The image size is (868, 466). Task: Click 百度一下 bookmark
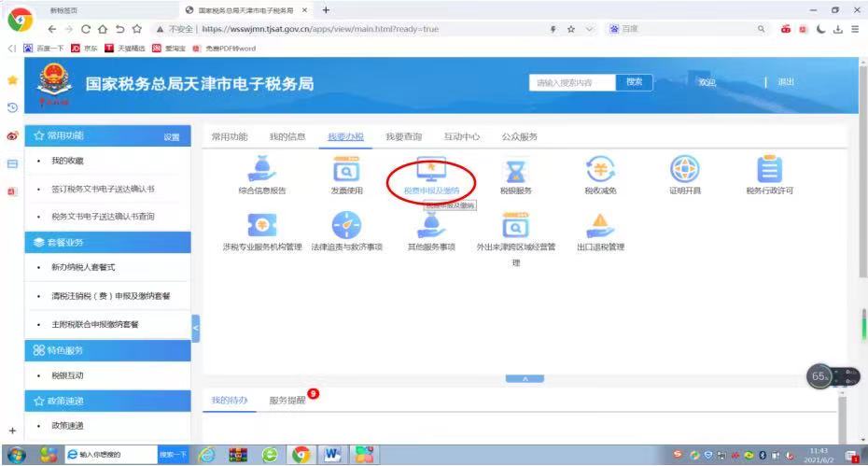[x=44, y=49]
